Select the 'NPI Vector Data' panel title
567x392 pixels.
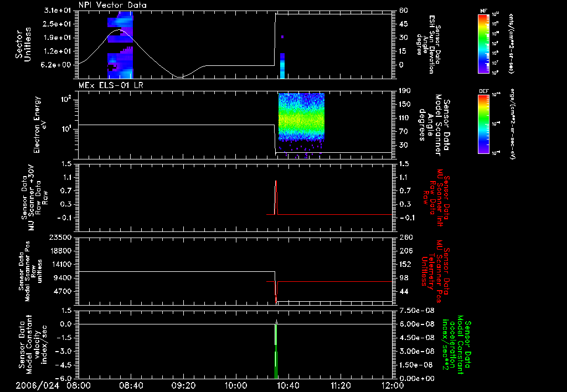click(112, 5)
